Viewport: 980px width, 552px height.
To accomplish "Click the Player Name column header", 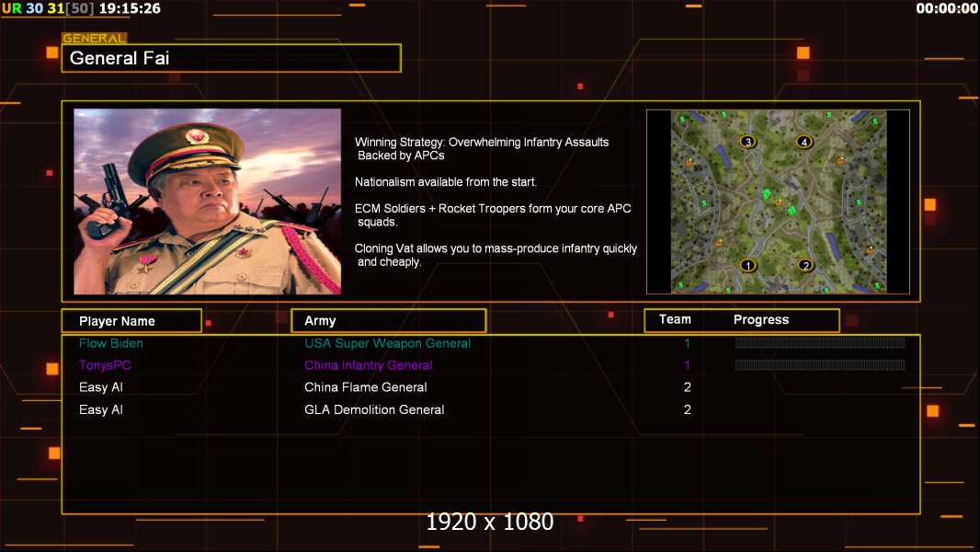I will pos(131,321).
